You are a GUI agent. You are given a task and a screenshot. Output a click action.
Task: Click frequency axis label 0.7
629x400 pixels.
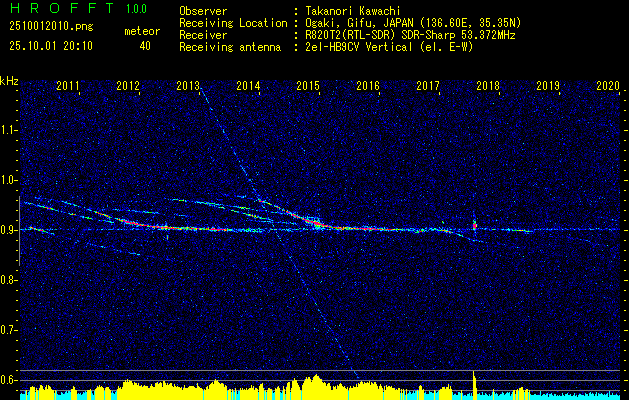[x=8, y=330]
